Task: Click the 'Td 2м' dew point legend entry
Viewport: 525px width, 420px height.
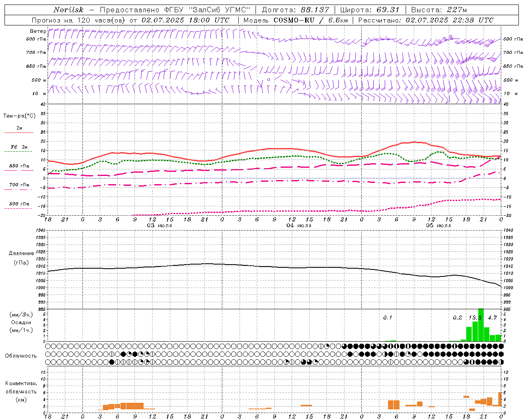Action: click(x=19, y=147)
